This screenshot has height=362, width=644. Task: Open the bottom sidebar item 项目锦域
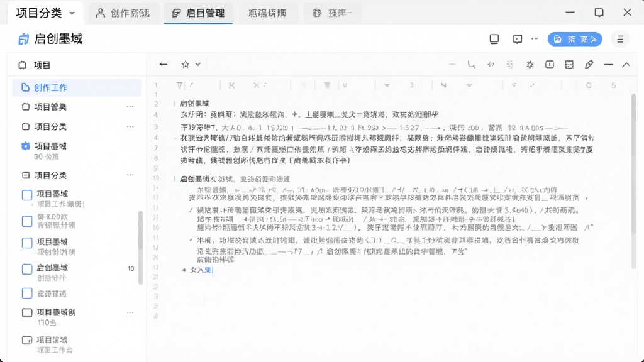pyautogui.click(x=52, y=340)
